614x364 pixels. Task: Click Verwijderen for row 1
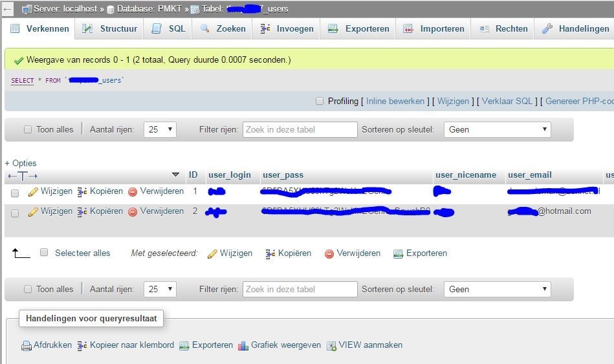coord(156,191)
